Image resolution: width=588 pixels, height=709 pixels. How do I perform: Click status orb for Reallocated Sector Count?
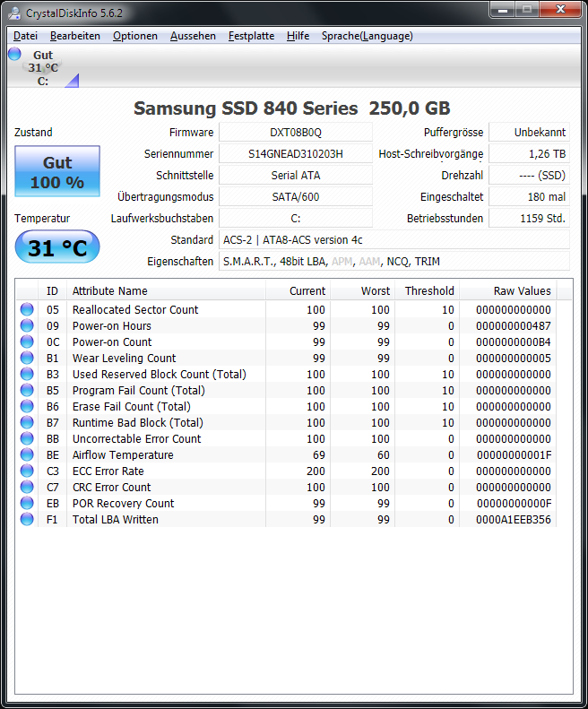(x=27, y=309)
